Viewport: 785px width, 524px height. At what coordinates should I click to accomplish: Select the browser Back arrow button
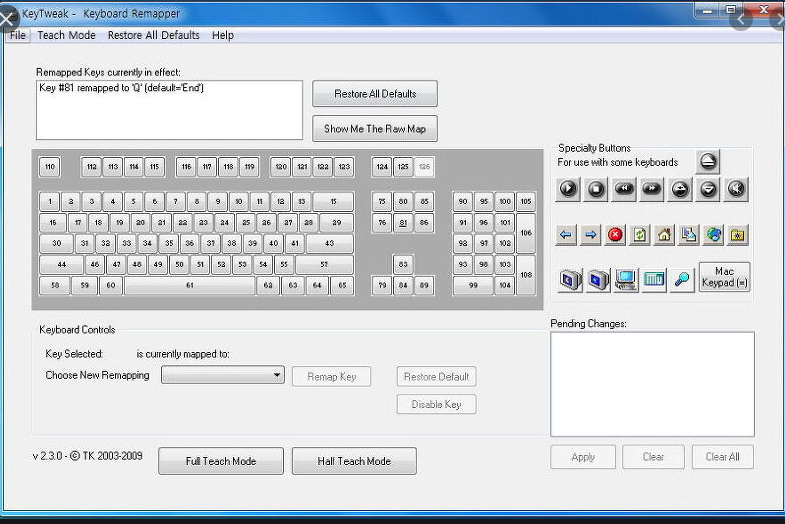[566, 234]
